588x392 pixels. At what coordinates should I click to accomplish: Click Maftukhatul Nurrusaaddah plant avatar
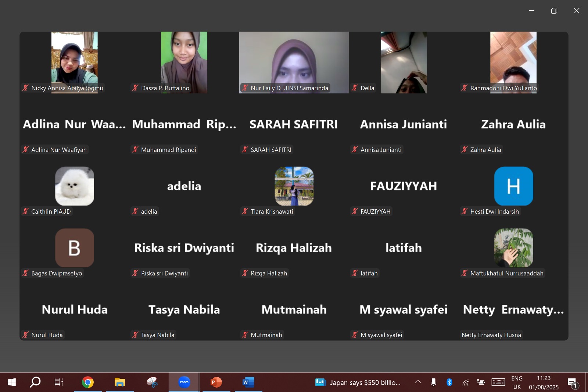tap(513, 248)
